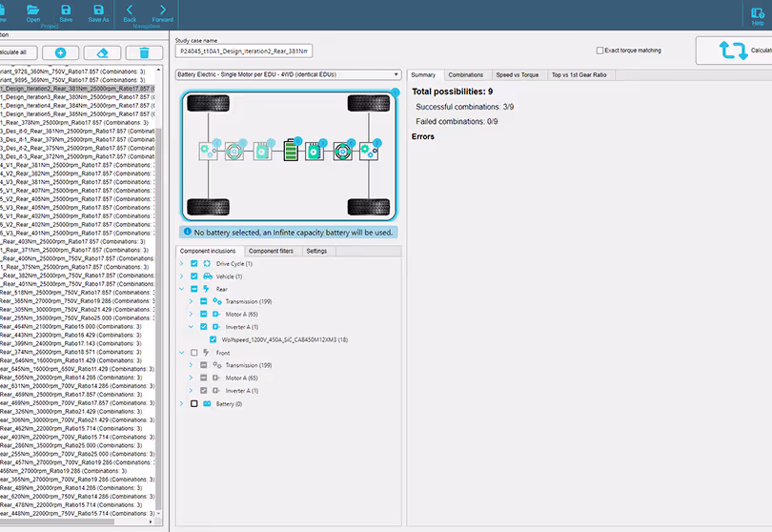Navigate Back with the arrow icon

[x=130, y=13]
